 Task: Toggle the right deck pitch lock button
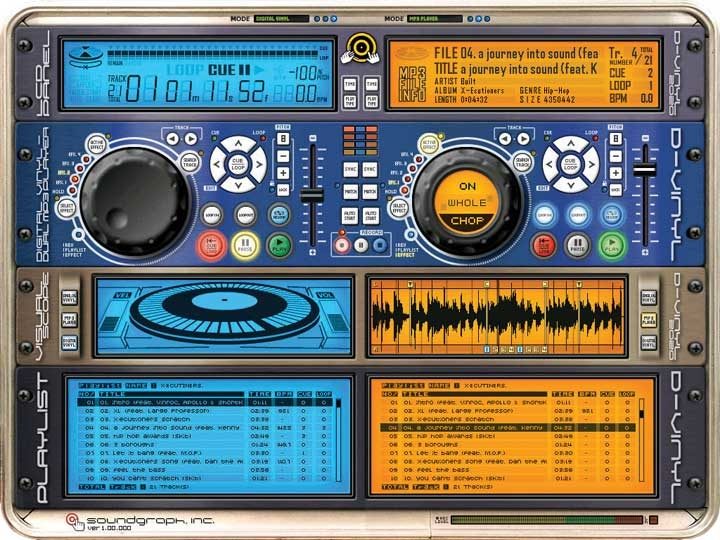(616, 190)
